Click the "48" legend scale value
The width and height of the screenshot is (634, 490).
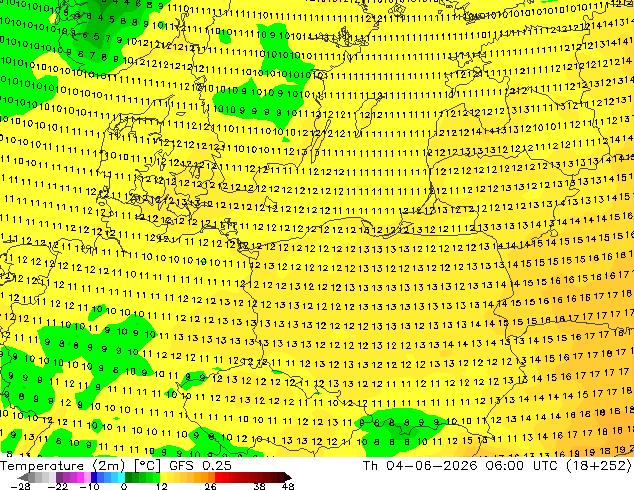(288, 486)
